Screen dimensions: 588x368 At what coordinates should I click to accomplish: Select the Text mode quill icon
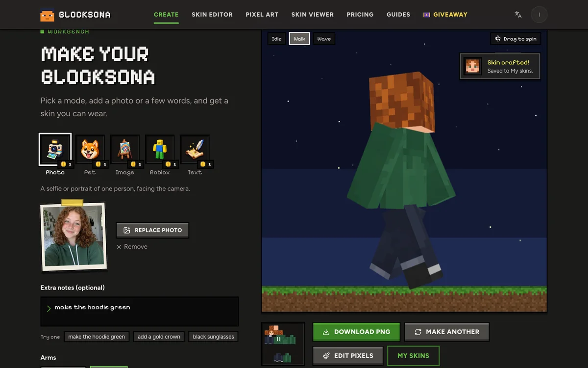(195, 150)
